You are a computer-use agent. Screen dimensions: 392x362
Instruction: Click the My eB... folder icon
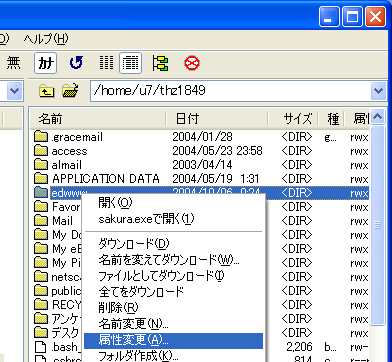pos(41,249)
